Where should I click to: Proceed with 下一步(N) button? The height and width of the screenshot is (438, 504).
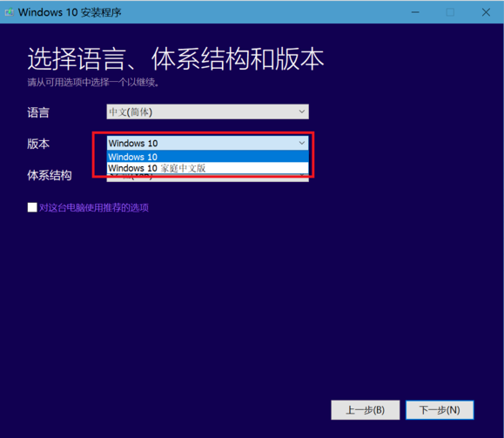[440, 410]
